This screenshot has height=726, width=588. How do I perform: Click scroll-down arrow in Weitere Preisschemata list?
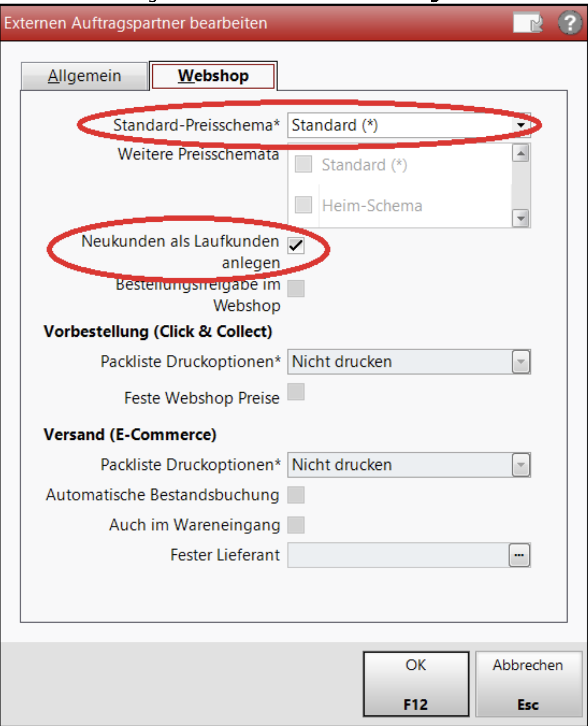[521, 218]
